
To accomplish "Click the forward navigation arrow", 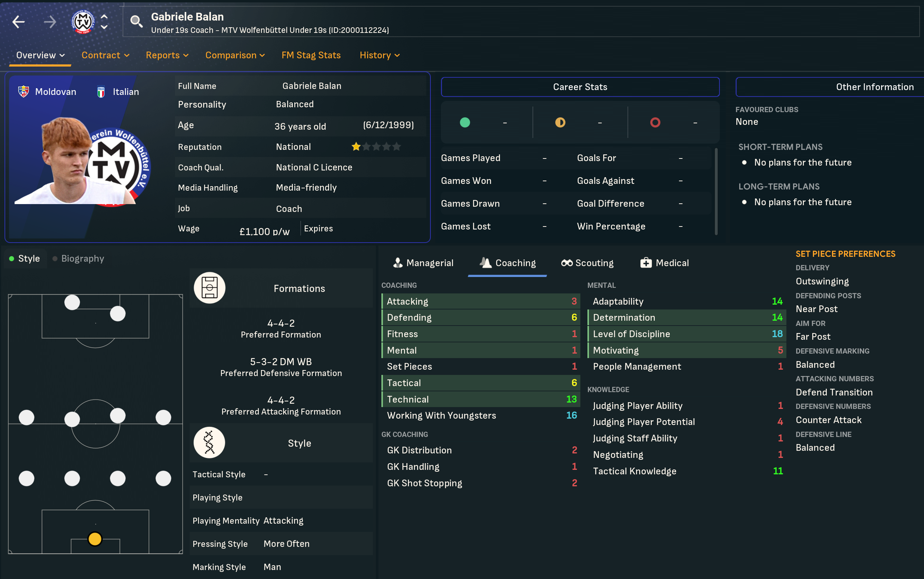I will [50, 22].
